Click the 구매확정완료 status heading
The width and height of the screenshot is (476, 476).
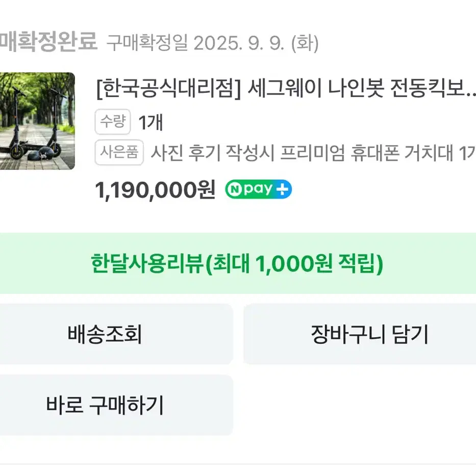[48, 42]
